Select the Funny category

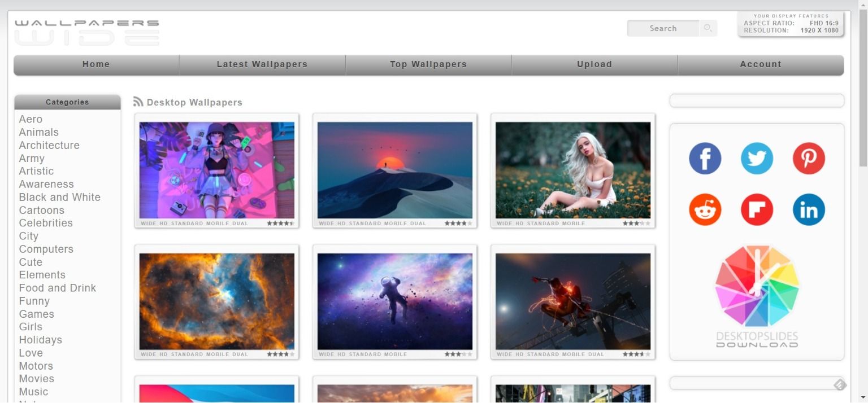34,301
